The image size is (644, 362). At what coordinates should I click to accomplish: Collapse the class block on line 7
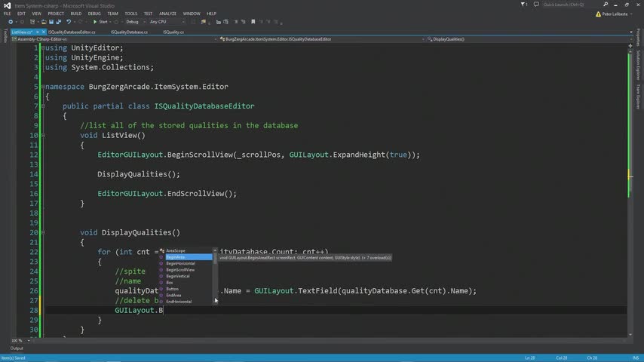(x=43, y=106)
